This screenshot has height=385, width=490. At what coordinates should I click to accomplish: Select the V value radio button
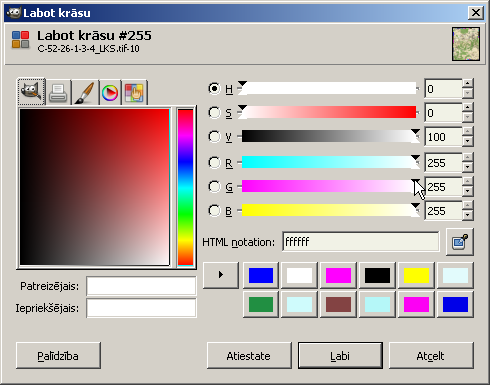click(x=214, y=137)
